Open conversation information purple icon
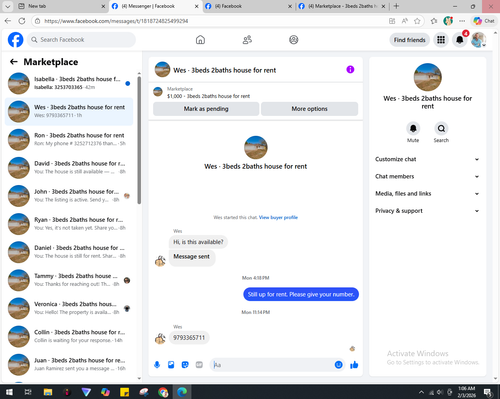 (x=350, y=69)
